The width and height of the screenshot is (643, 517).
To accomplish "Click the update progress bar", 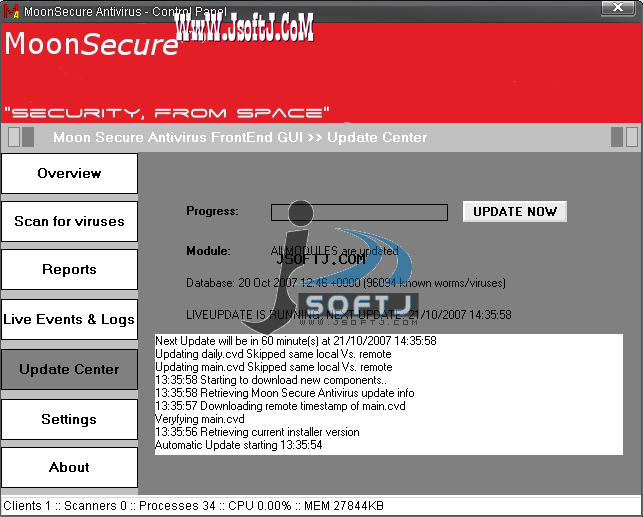I will pyautogui.click(x=359, y=212).
